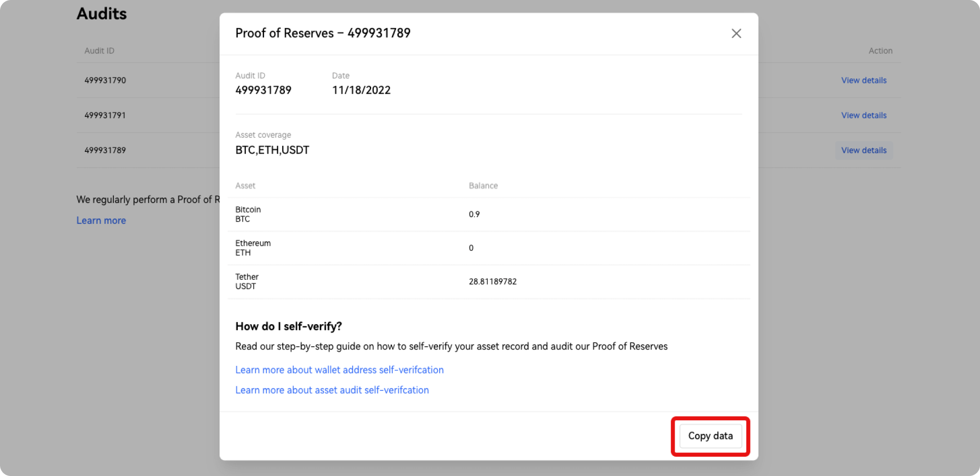
Task: Click the Audits page heading
Action: coord(102,14)
